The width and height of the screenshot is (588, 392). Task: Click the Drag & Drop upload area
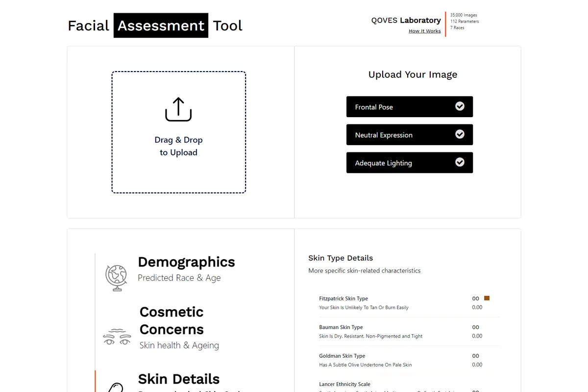[x=178, y=132]
